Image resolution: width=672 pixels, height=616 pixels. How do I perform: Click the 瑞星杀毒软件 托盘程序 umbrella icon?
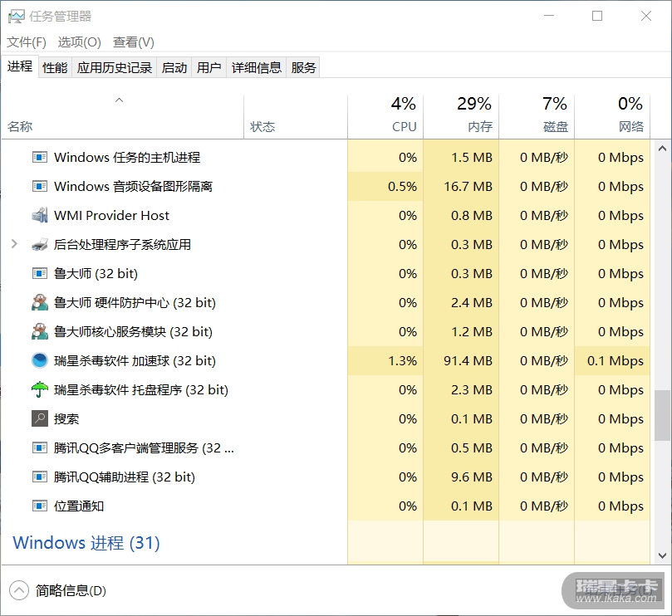tap(39, 389)
